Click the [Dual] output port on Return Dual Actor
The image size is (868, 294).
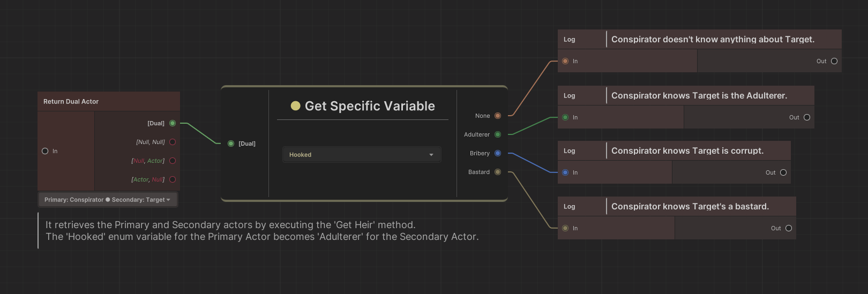(173, 123)
